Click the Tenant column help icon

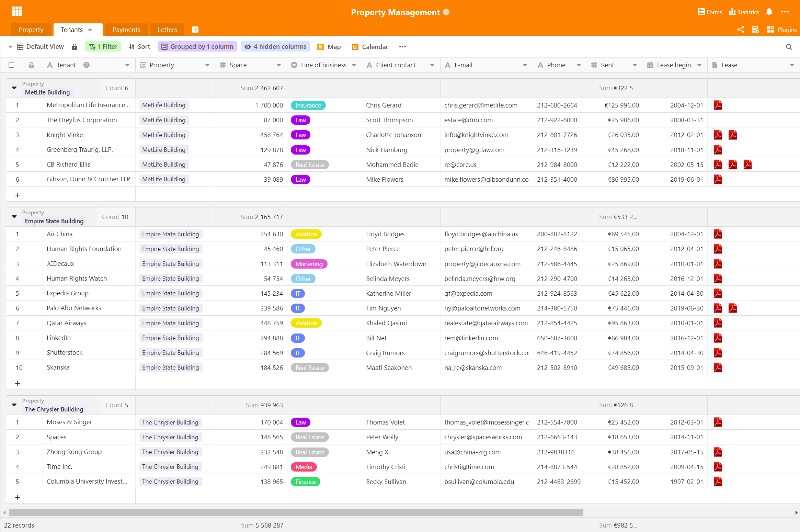(x=87, y=65)
